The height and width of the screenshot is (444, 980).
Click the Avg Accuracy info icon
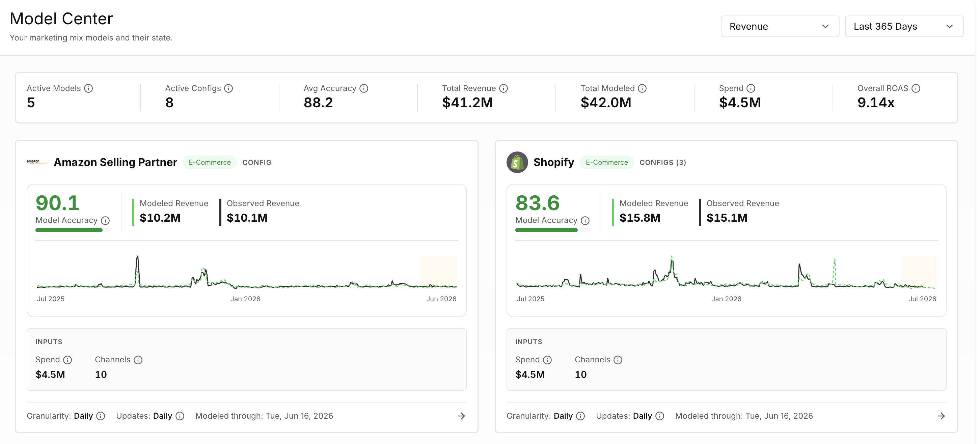click(x=364, y=88)
